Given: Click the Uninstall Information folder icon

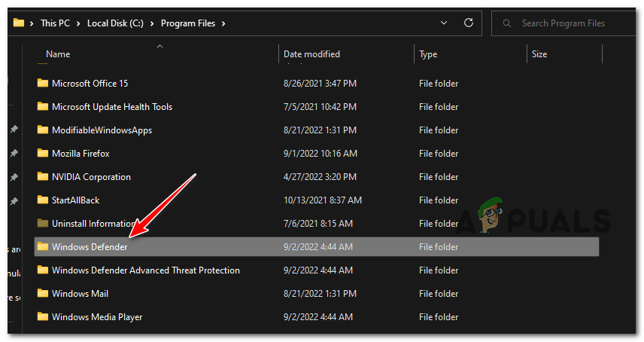Looking at the screenshot, I should [42, 224].
